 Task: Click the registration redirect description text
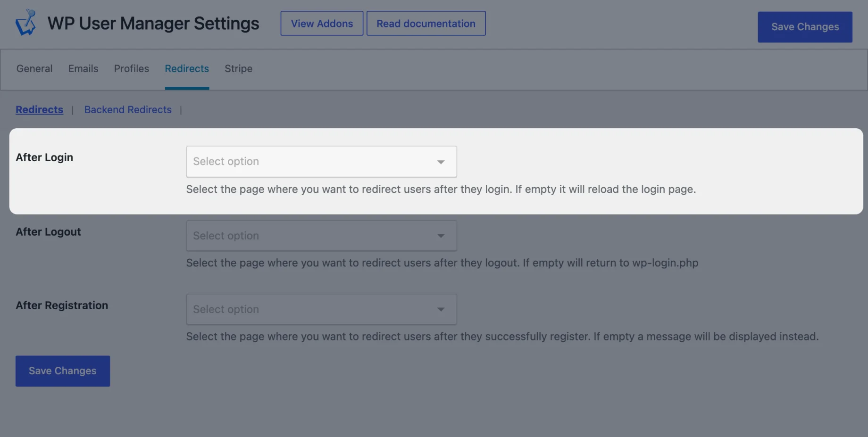[x=502, y=336]
